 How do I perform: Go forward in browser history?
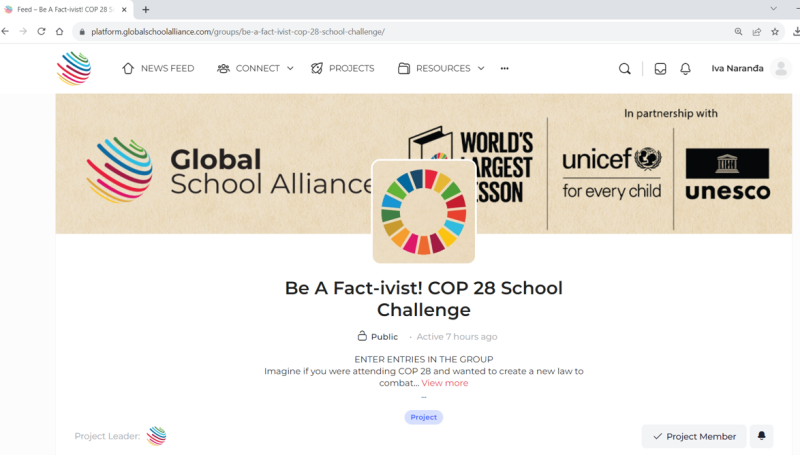[x=23, y=32]
